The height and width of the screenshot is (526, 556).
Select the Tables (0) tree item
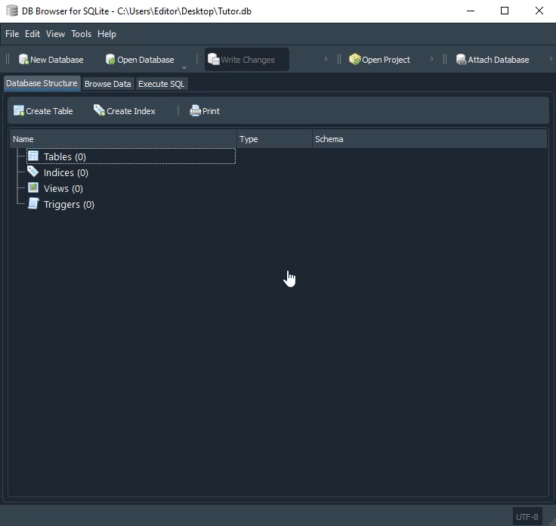coord(131,156)
